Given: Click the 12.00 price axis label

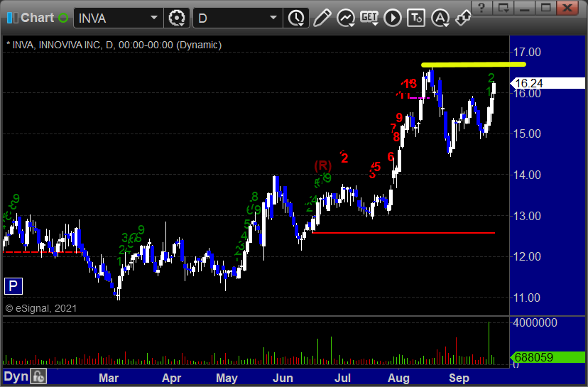Looking at the screenshot, I should coord(527,256).
